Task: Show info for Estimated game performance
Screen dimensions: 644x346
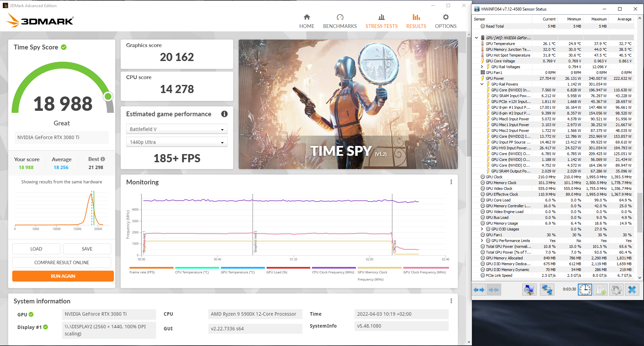Action: pyautogui.click(x=224, y=114)
